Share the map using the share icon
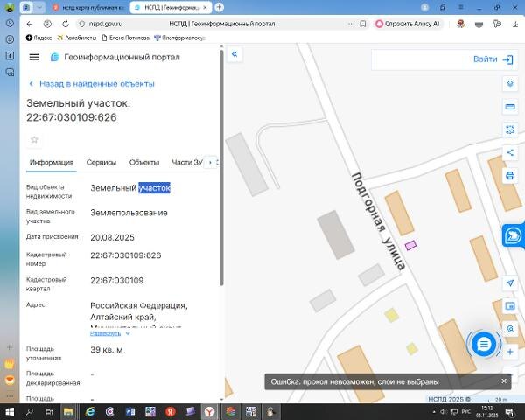This screenshot has width=525, height=420. 510,153
